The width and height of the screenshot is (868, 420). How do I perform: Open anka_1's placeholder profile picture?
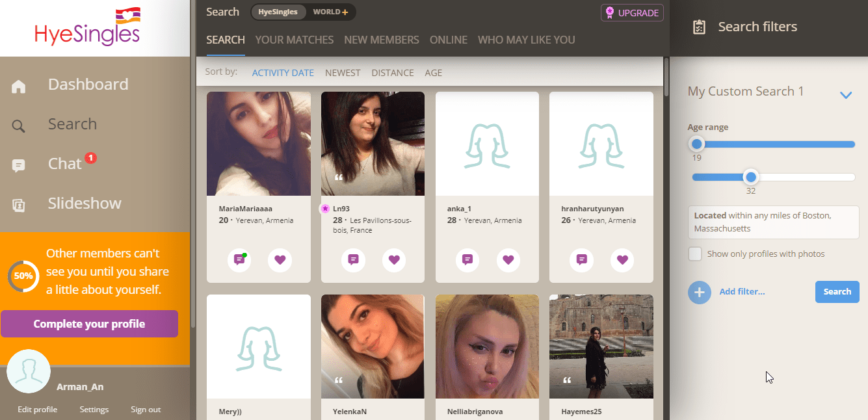click(487, 144)
